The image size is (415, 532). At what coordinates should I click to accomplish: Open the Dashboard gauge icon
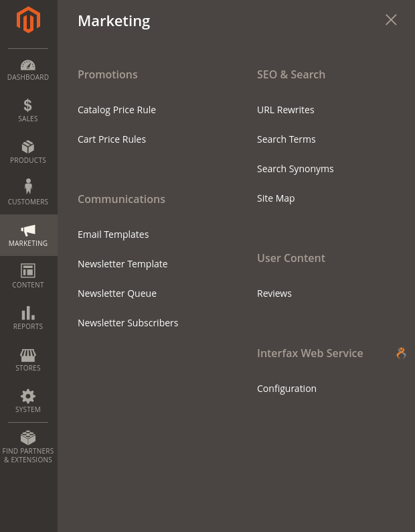[28, 65]
